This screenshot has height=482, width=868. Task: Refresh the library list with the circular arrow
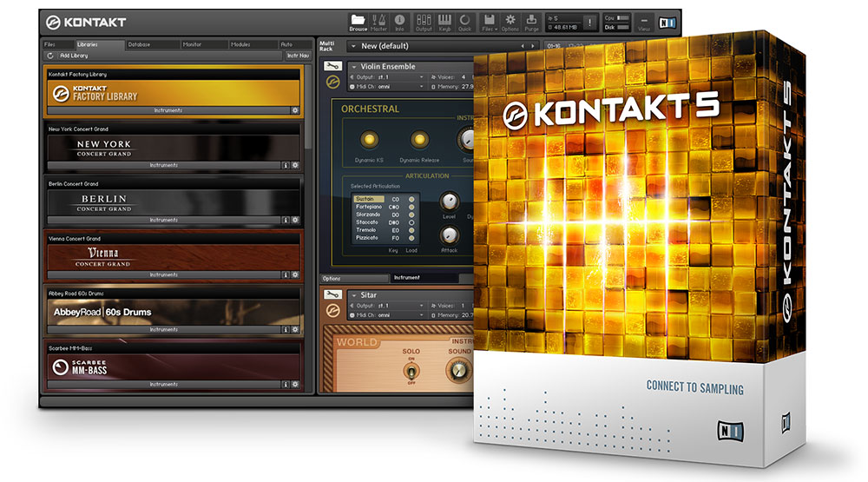(50, 56)
